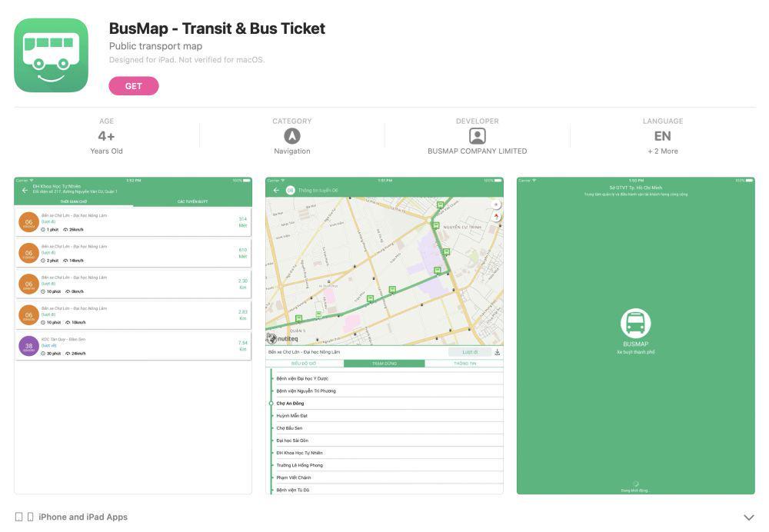This screenshot has height=532, width=769.
Task: Click back arrow in first screenshot header
Action: coord(25,190)
